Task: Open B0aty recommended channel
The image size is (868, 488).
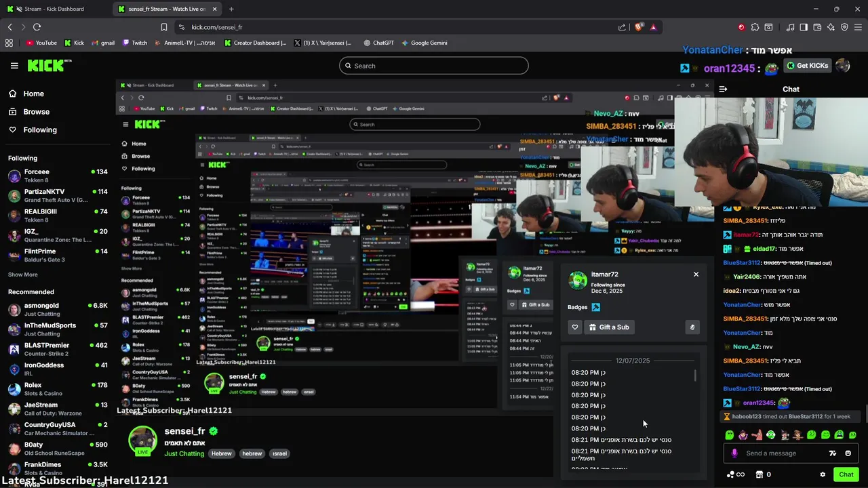Action: point(58,448)
